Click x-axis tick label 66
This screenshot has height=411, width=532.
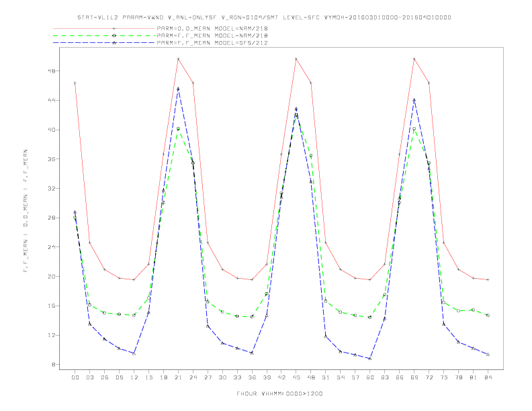(400, 377)
